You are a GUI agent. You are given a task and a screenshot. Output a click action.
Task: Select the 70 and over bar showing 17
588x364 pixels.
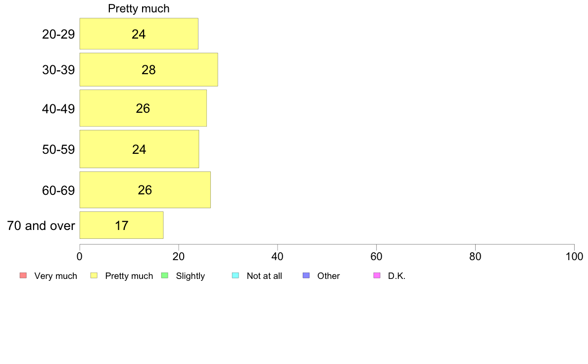point(121,225)
